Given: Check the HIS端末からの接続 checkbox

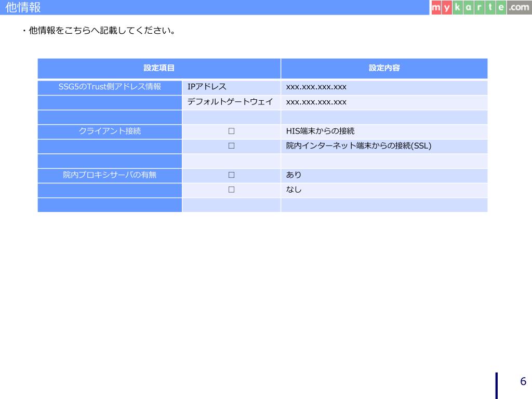Looking at the screenshot, I should coord(231,131).
